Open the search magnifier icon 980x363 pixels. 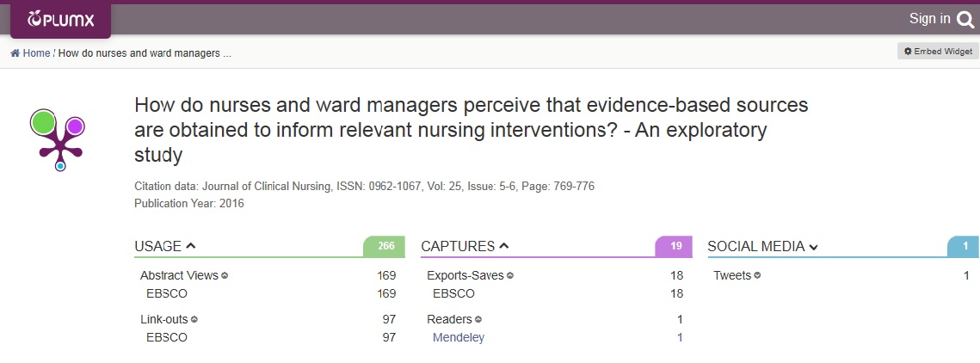point(965,20)
